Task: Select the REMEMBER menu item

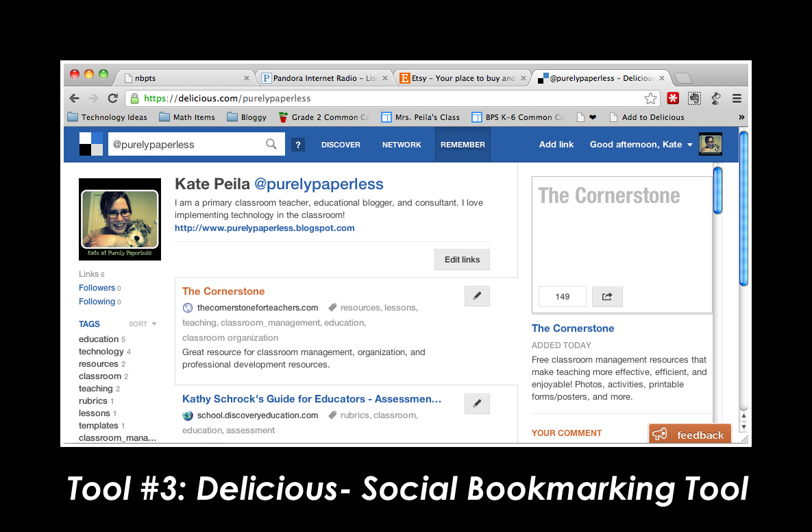Action: pyautogui.click(x=463, y=145)
